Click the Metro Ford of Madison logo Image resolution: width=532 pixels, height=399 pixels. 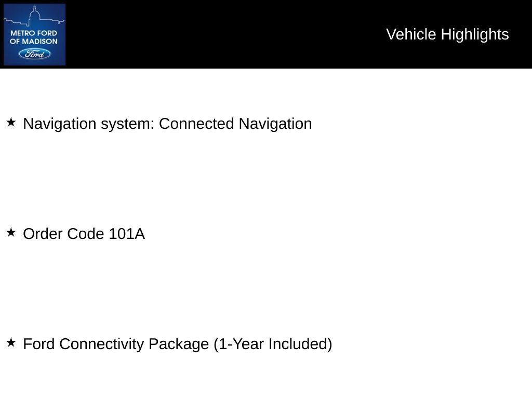click(x=34, y=34)
